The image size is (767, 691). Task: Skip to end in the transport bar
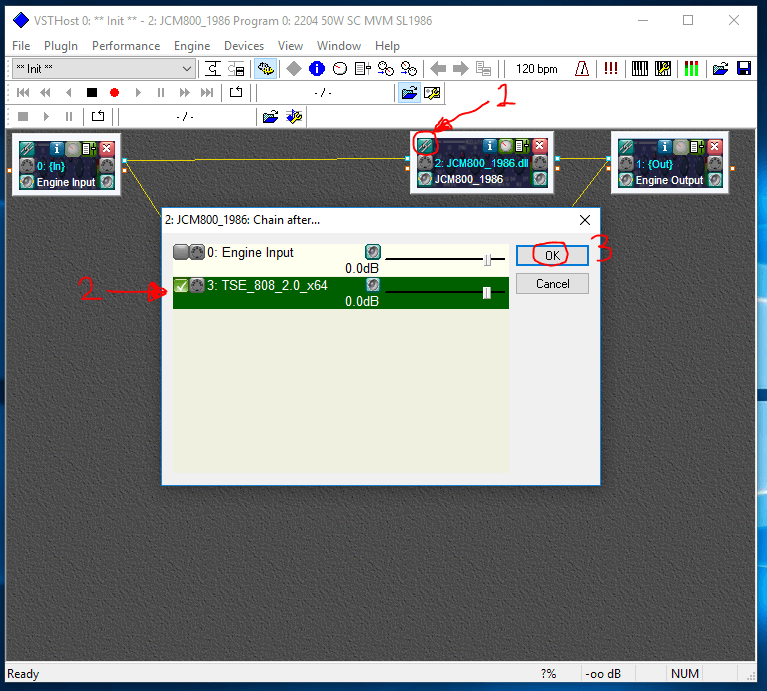207,92
